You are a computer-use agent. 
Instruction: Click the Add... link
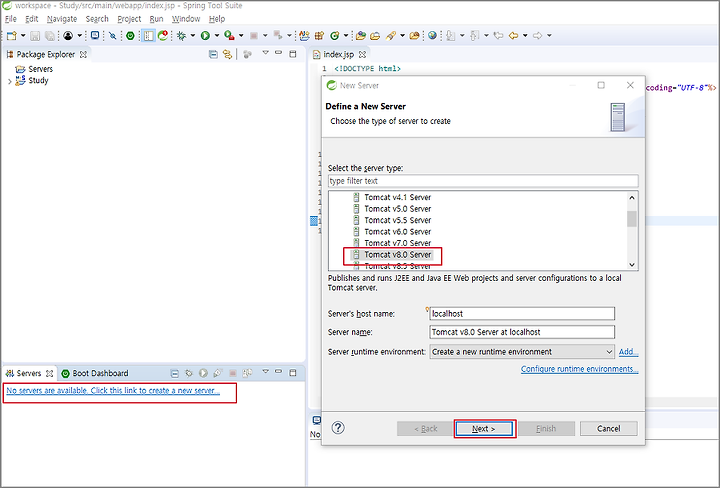coord(628,352)
